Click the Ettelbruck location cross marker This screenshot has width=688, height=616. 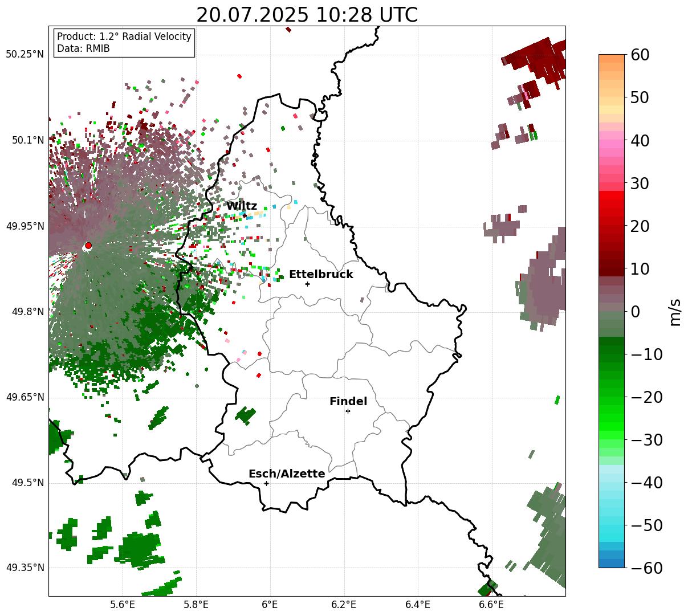click(308, 284)
